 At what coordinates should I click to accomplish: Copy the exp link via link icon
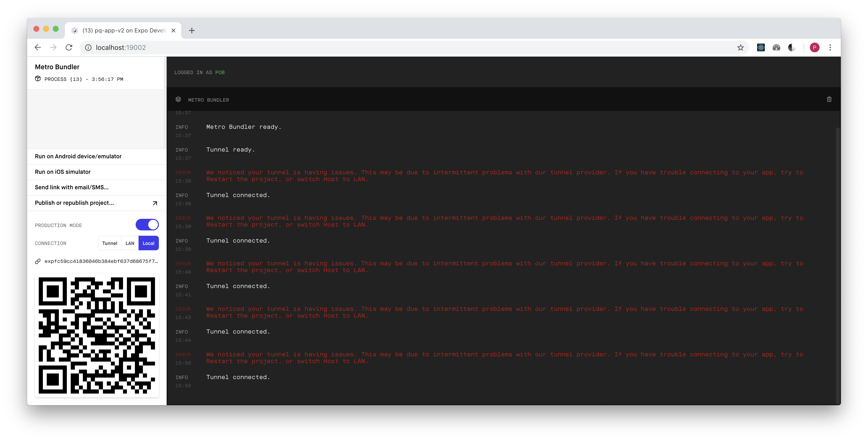(38, 261)
